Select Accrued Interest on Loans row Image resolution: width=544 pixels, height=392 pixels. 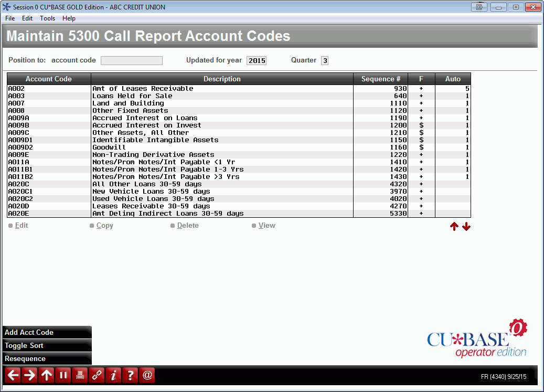(239, 118)
